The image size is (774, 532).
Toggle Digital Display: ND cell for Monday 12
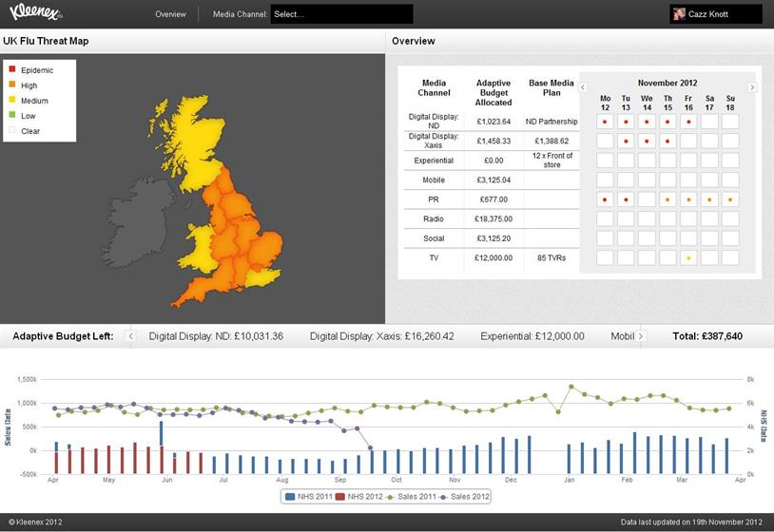[x=605, y=122]
